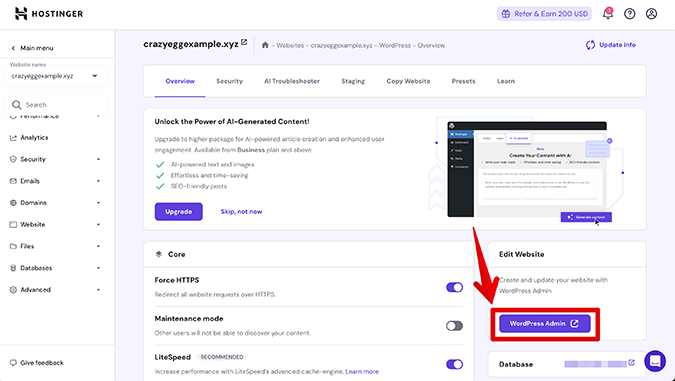
Task: Go back to Main menu
Action: (32, 48)
